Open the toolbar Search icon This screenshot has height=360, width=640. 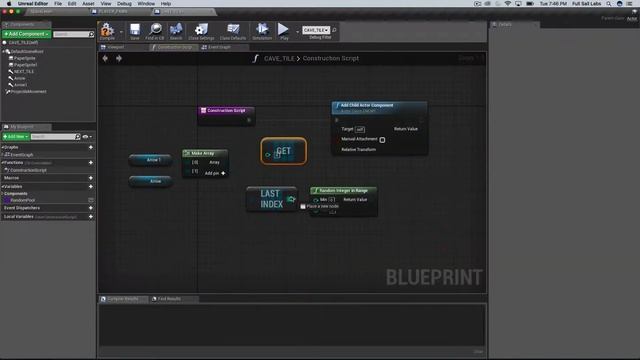coord(176,31)
